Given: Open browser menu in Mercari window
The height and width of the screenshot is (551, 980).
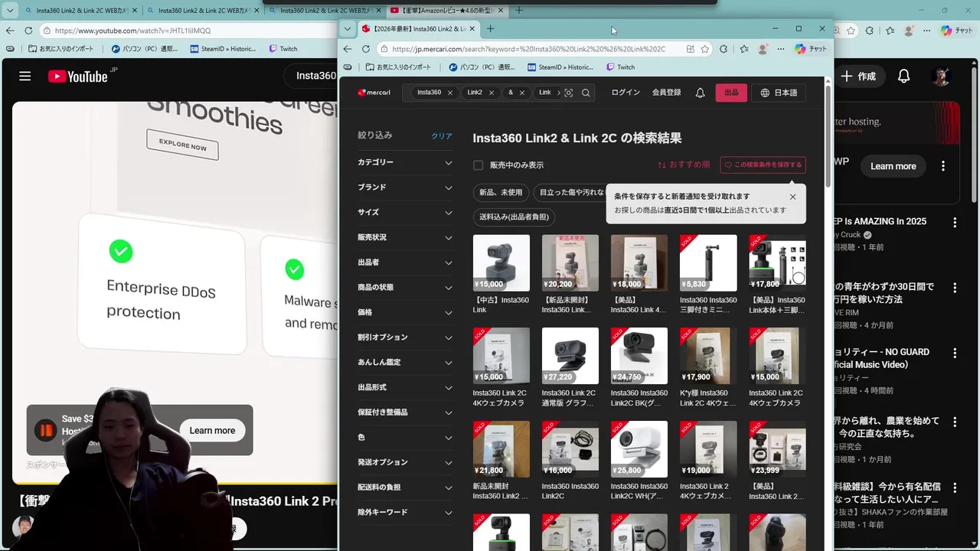Looking at the screenshot, I should point(781,49).
